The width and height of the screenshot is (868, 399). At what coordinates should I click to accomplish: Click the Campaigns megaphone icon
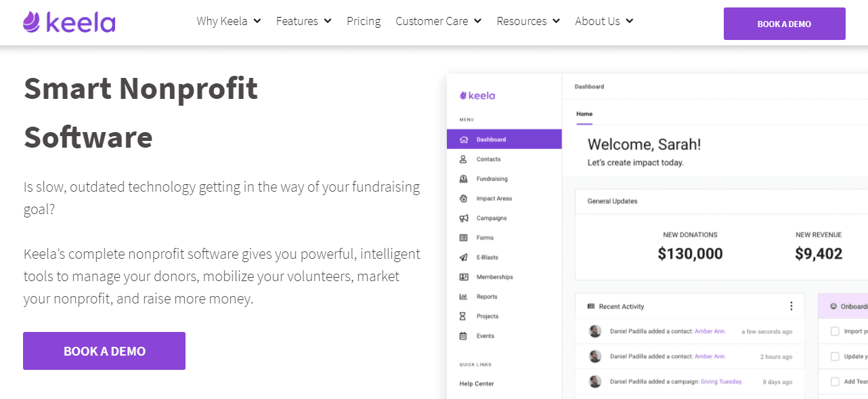click(x=463, y=218)
